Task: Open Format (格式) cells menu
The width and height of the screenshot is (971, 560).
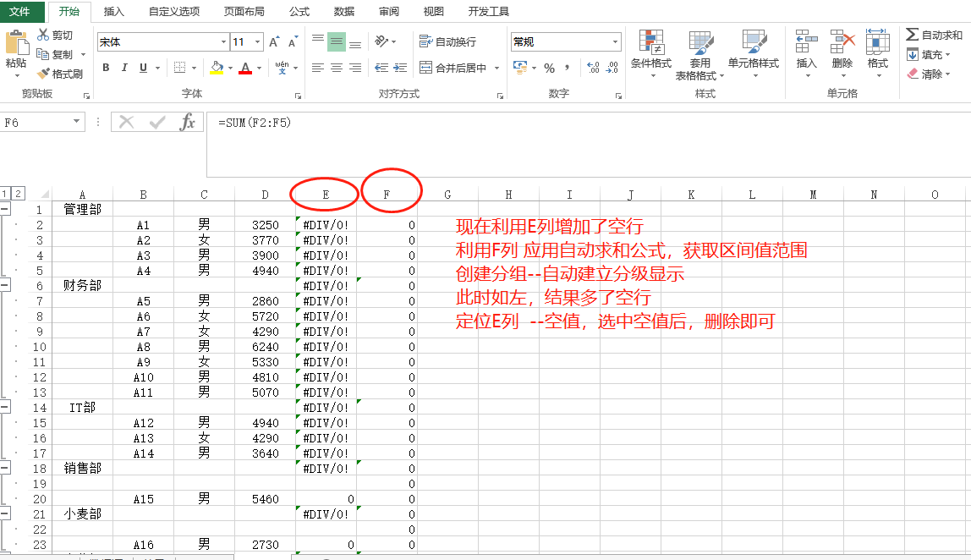Action: [877, 53]
